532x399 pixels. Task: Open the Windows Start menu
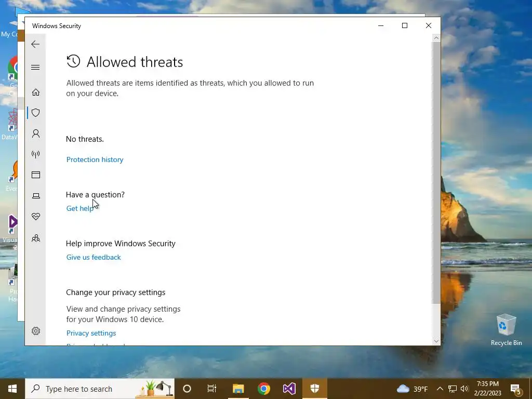click(12, 389)
